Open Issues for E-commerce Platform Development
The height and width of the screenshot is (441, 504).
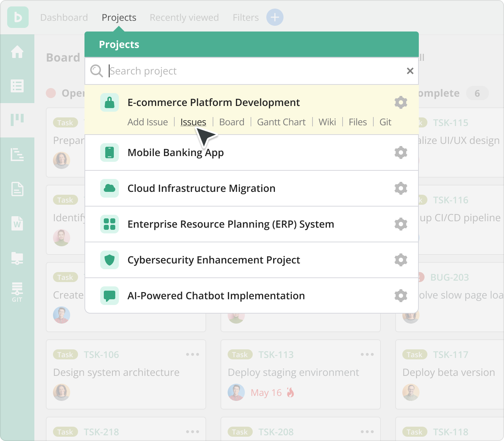click(x=193, y=122)
